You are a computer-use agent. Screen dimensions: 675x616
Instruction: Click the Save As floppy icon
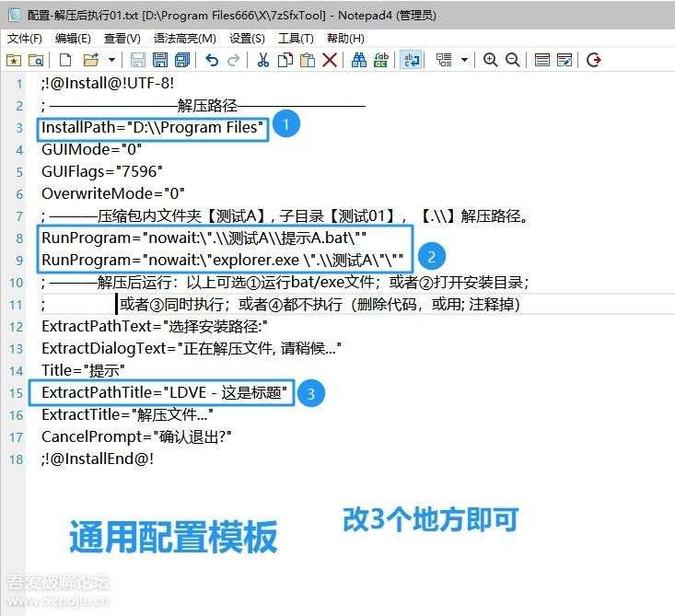click(160, 60)
